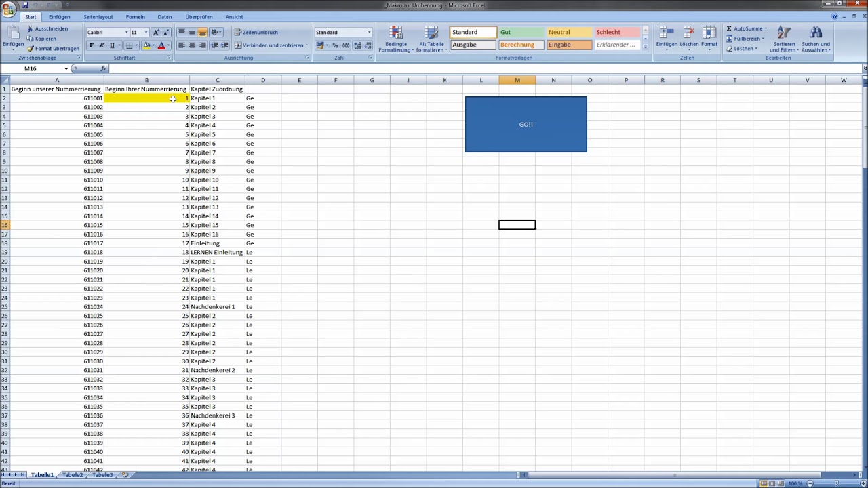Image resolution: width=868 pixels, height=488 pixels.
Task: Toggle bottom vertical alignment (highlighted)
Action: pyautogui.click(x=202, y=33)
